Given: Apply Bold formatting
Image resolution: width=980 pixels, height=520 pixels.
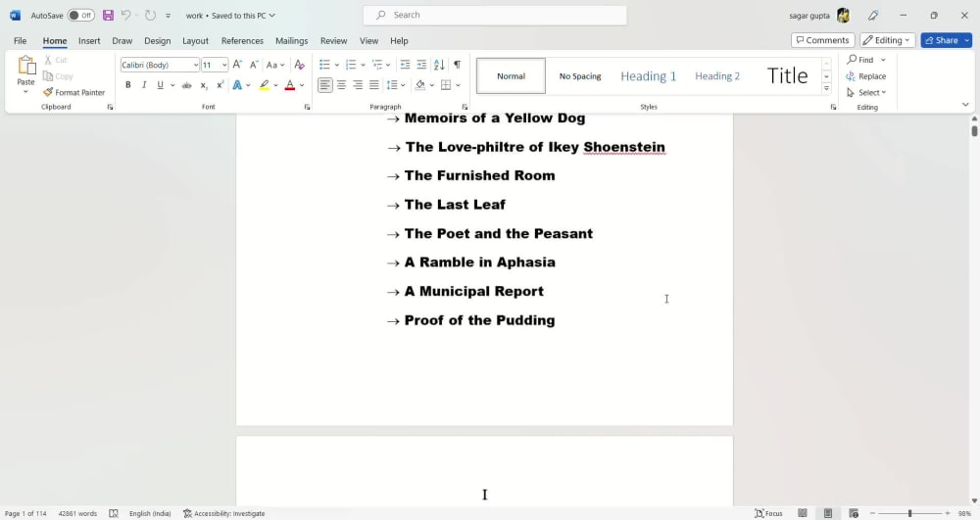Looking at the screenshot, I should click(x=128, y=85).
